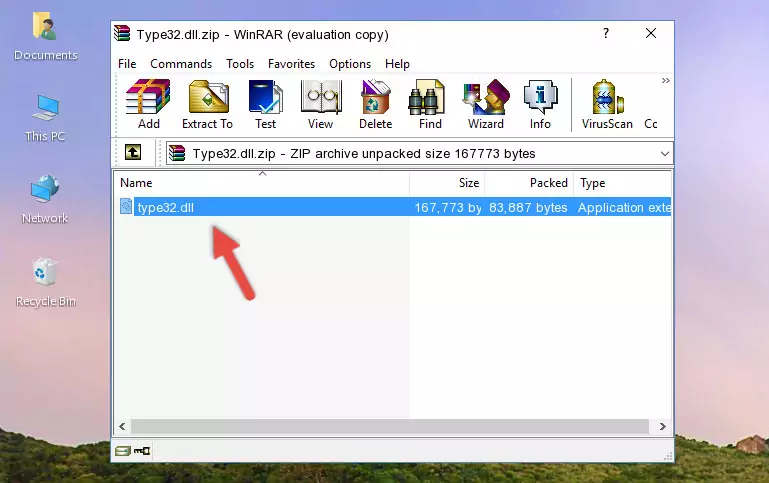Start VirusScan on the archive
This screenshot has width=769, height=483.
607,104
